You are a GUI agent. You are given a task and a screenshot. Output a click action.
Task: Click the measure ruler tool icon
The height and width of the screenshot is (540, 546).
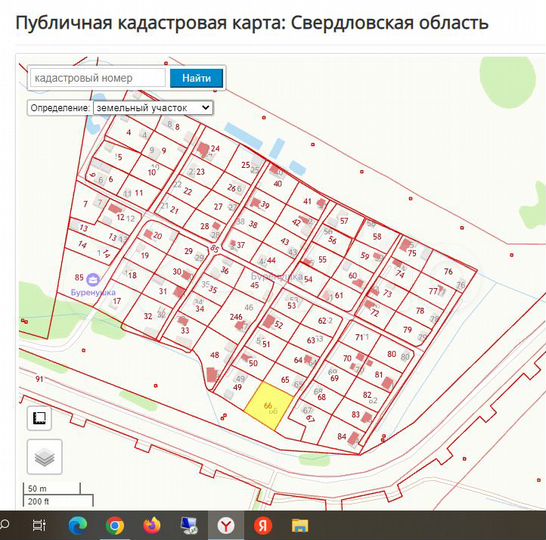(x=39, y=418)
